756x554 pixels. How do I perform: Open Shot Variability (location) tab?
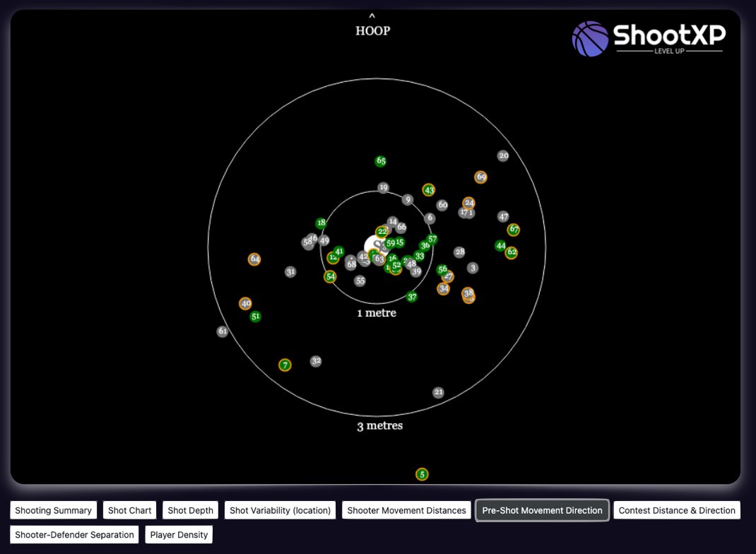coord(280,510)
